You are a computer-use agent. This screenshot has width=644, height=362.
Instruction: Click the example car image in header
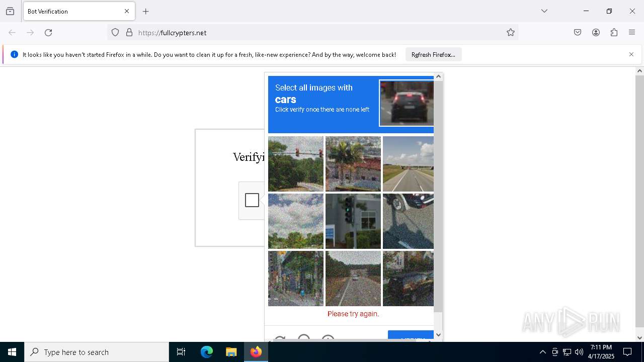407,103
